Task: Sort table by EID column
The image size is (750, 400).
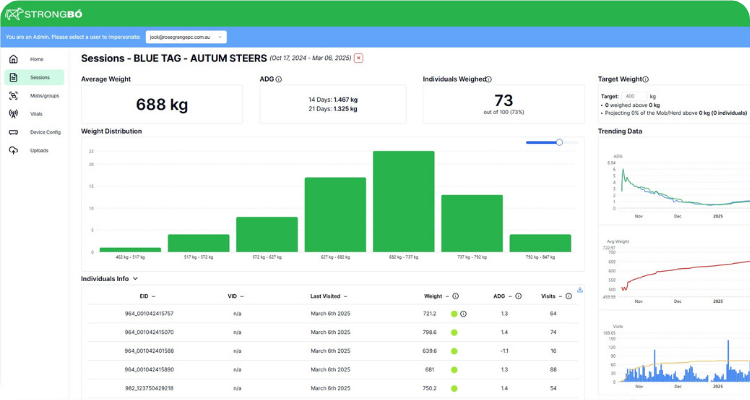Action: coord(143,296)
